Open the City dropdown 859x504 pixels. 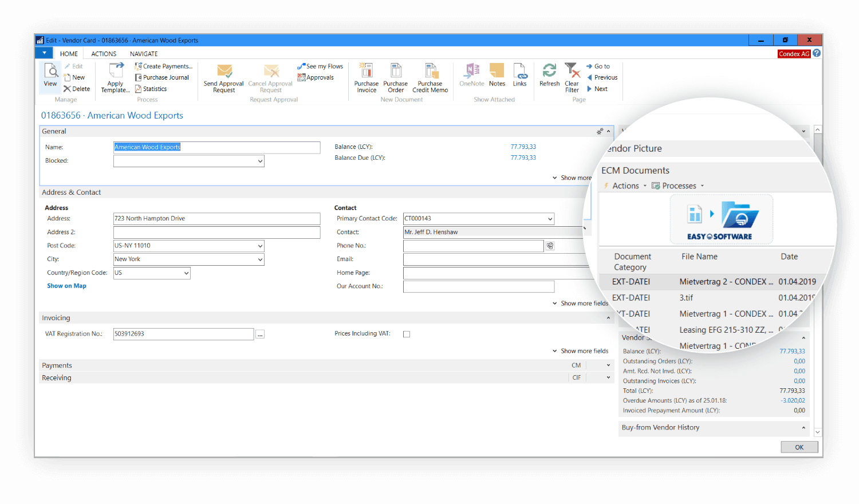(260, 259)
